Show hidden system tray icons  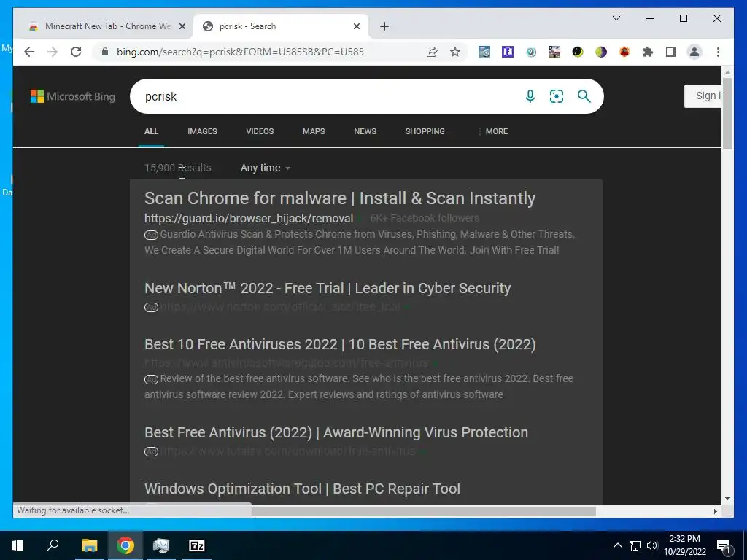pyautogui.click(x=617, y=545)
